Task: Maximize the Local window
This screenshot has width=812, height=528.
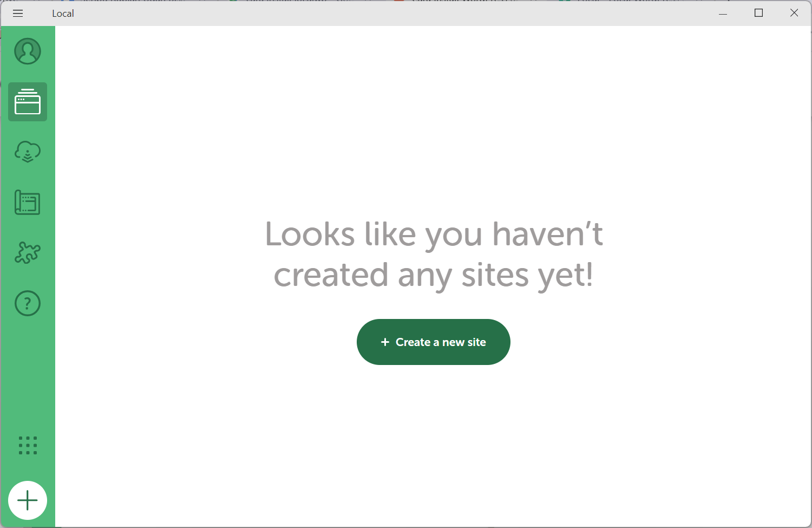Action: pos(758,13)
